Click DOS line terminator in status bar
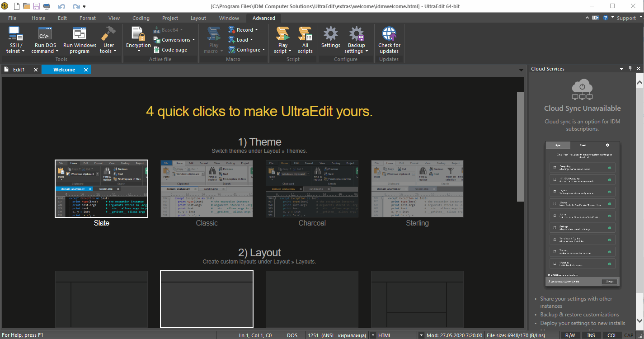 pyautogui.click(x=292, y=335)
